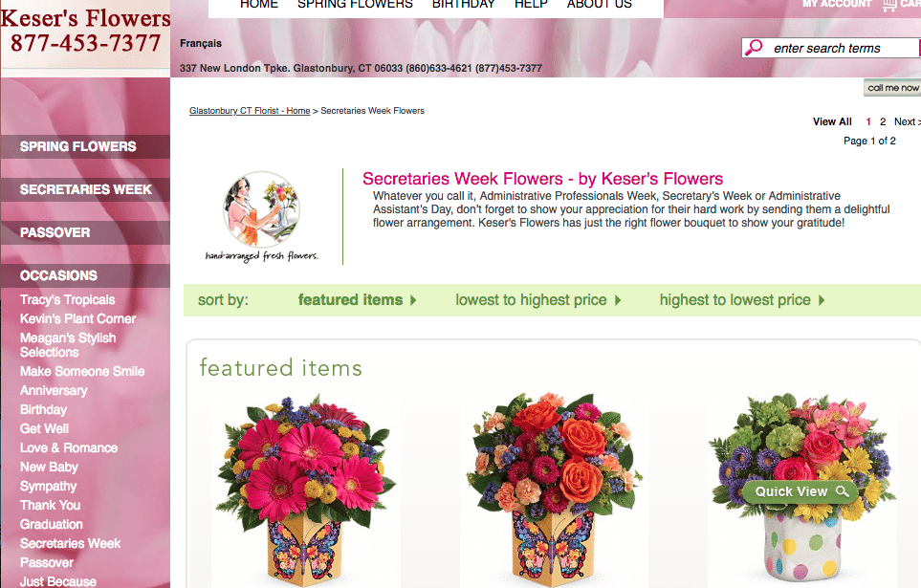
Task: Click the magnifying glass search icon
Action: tap(754, 48)
